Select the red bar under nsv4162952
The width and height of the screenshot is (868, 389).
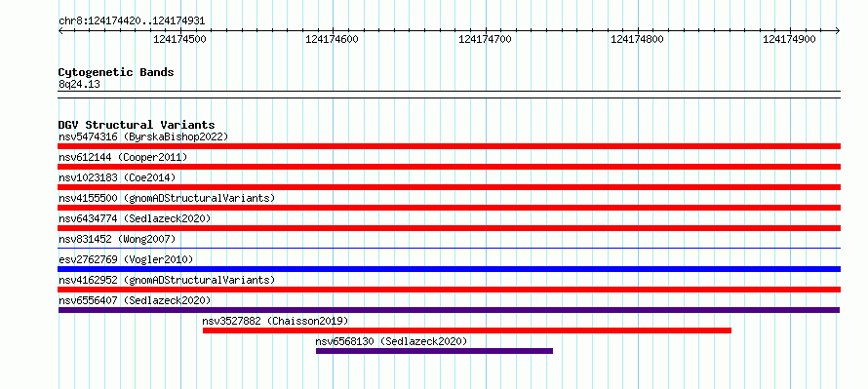[x=449, y=290]
